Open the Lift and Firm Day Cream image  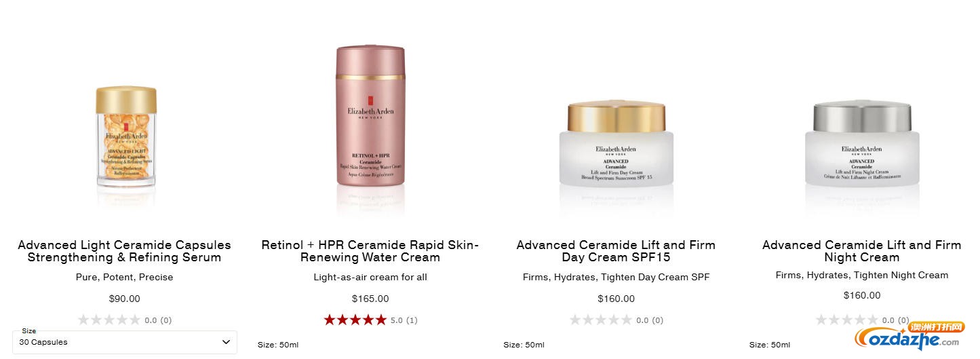[616, 144]
